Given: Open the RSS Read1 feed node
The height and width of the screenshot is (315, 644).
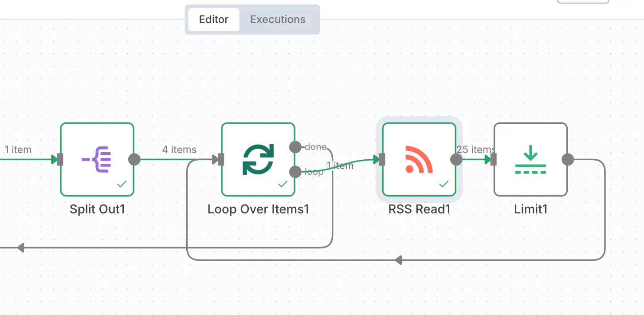Looking at the screenshot, I should (419, 159).
